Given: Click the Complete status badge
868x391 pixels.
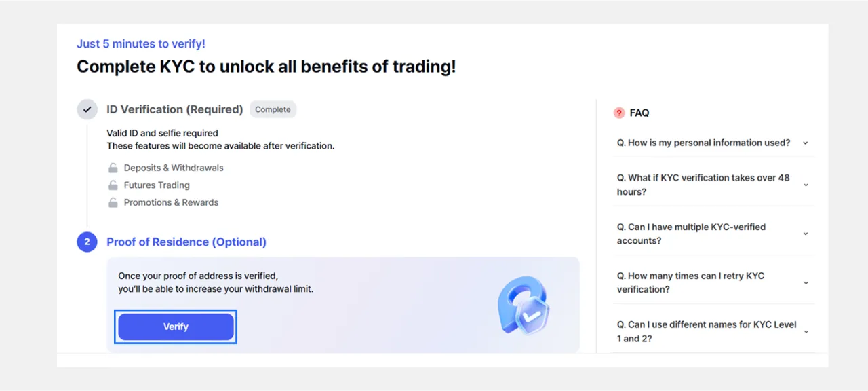Looking at the screenshot, I should (x=273, y=109).
